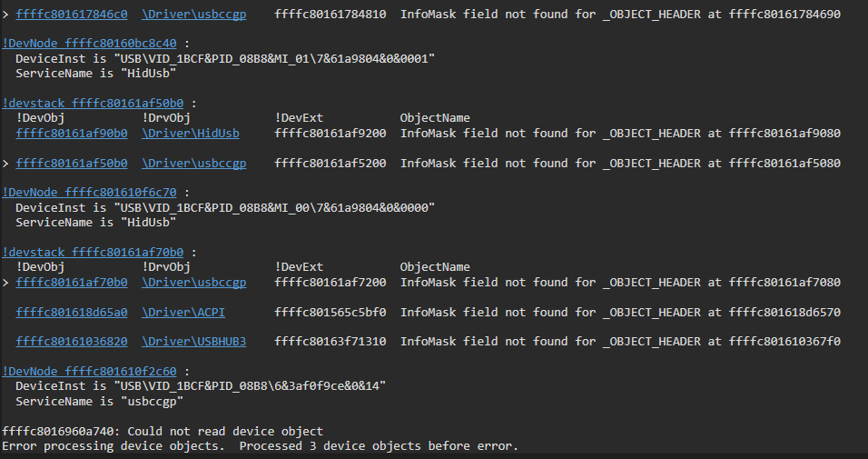Open the \Driver\ACPI driver object link

click(183, 313)
